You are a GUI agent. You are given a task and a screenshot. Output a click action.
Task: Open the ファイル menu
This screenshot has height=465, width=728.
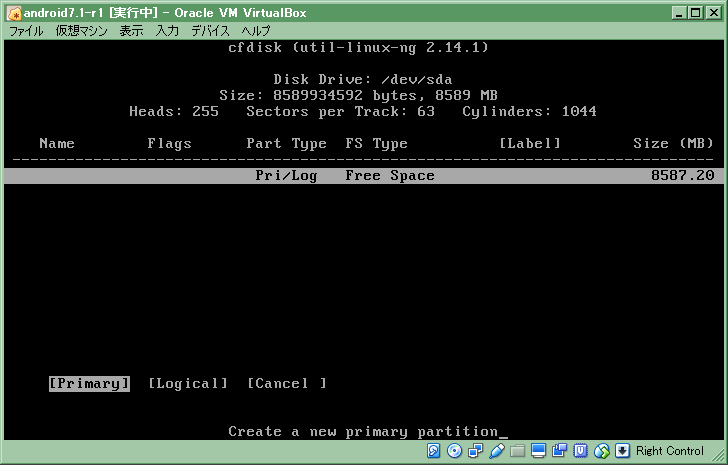click(x=26, y=31)
